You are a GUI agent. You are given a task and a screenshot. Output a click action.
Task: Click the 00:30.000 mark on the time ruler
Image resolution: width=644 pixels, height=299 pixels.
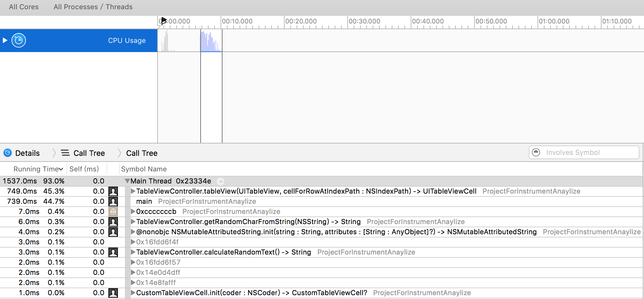tap(364, 21)
